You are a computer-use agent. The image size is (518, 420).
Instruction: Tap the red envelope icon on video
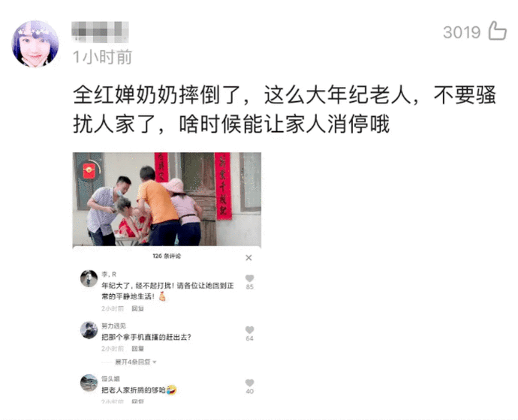[89, 170]
